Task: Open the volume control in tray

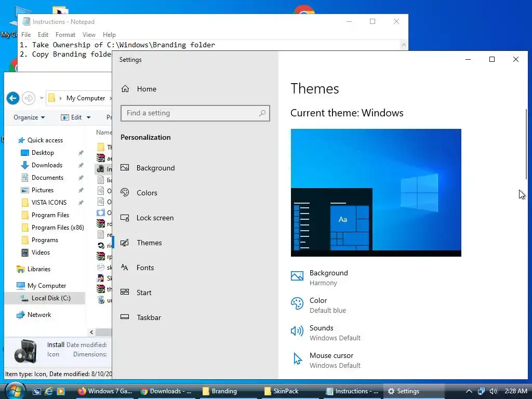Action: point(494,391)
